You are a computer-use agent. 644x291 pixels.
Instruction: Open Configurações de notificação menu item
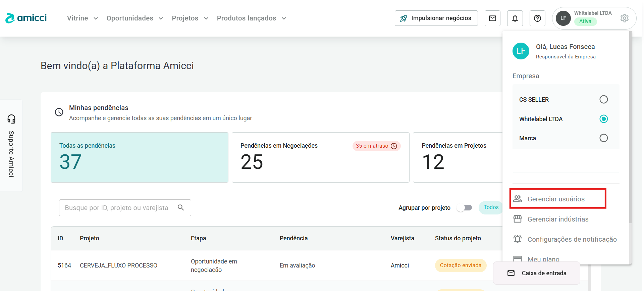click(x=572, y=239)
